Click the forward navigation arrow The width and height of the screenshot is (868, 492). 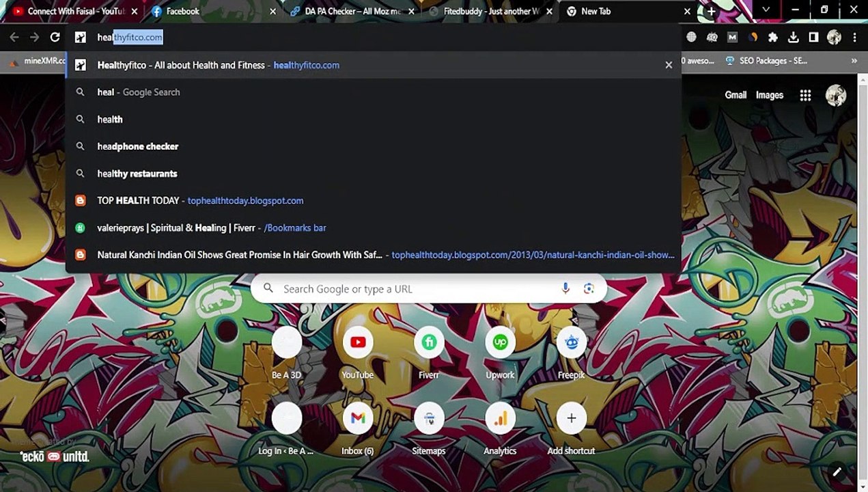[x=35, y=38]
